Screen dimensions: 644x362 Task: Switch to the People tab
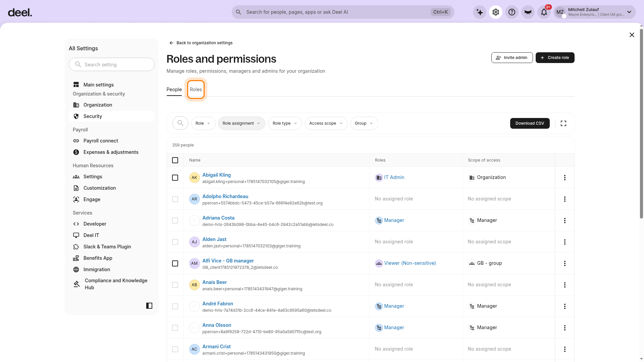pos(174,89)
